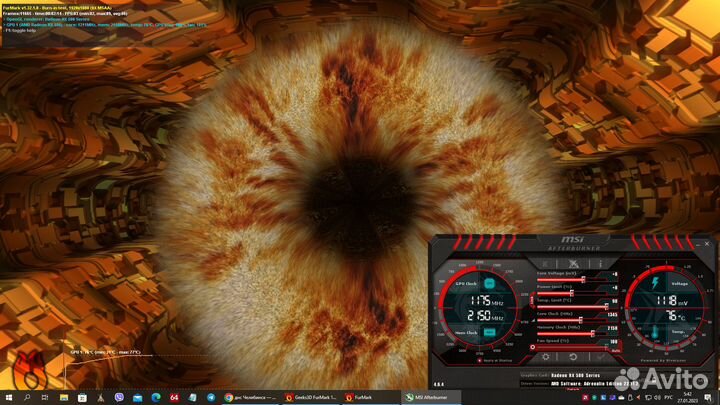Viewport: 720px width, 405px height.
Task: Click the volume speaker tray icon
Action: click(x=657, y=397)
